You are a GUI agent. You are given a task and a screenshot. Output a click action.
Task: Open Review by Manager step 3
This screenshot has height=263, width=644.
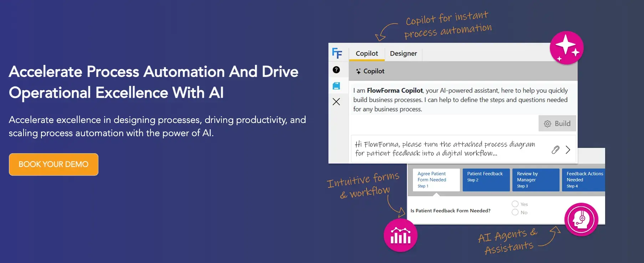coord(536,180)
